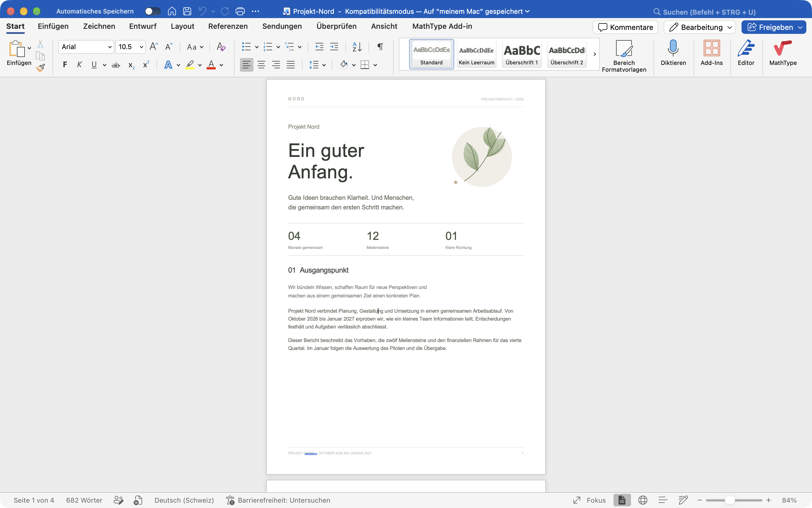Toggle Automatisches Speichern switch
812x508 pixels.
click(153, 11)
